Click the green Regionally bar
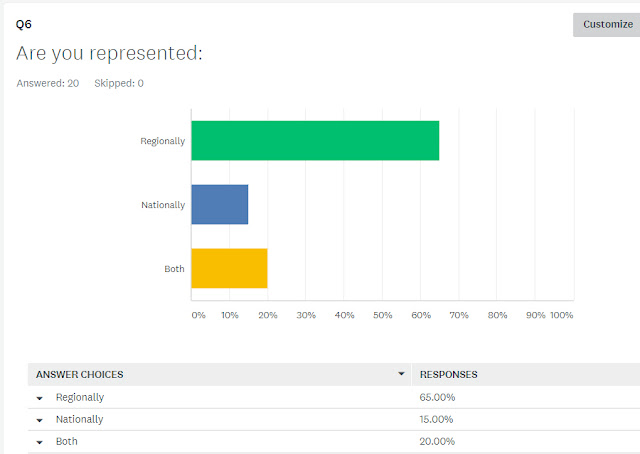The image size is (640, 454). coord(315,140)
